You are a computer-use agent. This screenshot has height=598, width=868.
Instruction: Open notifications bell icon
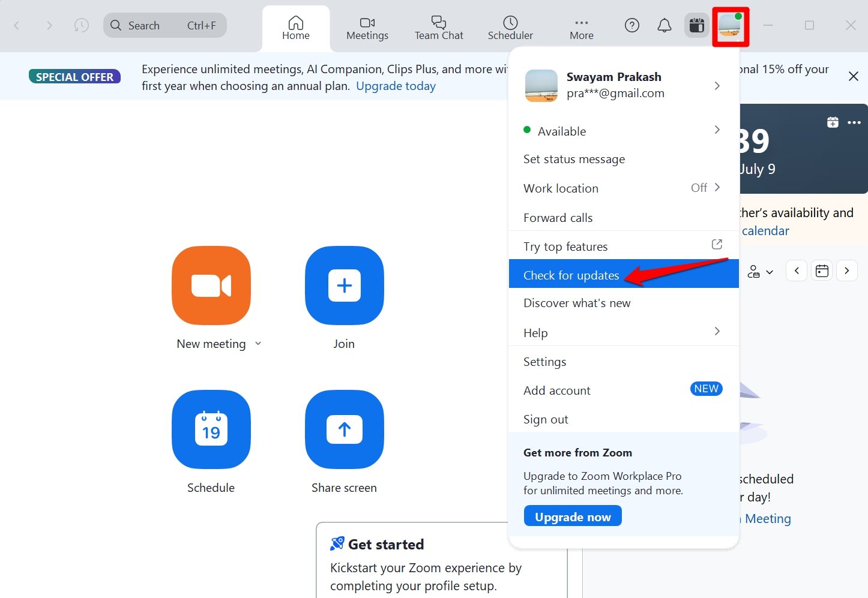[665, 25]
